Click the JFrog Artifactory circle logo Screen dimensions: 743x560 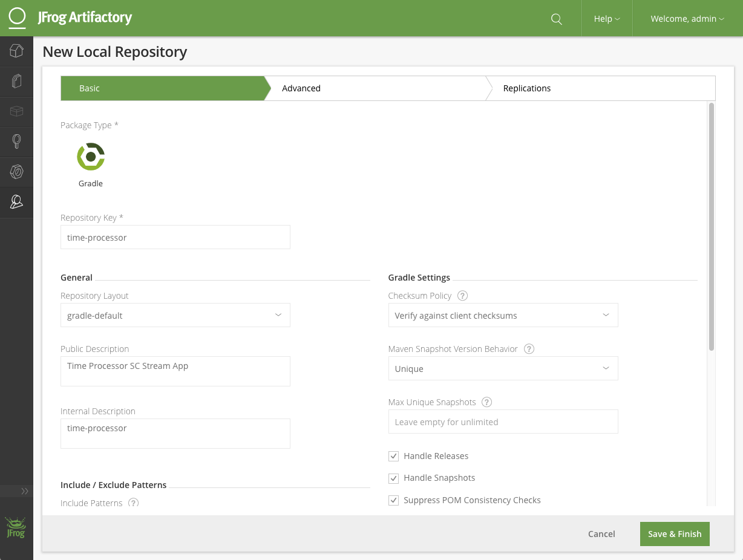point(17,18)
